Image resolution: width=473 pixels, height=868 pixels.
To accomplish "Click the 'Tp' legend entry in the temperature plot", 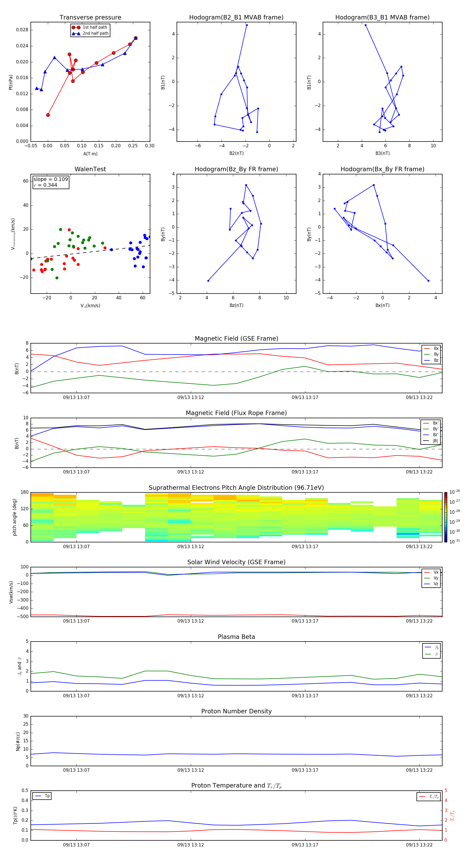I will 42,796.
